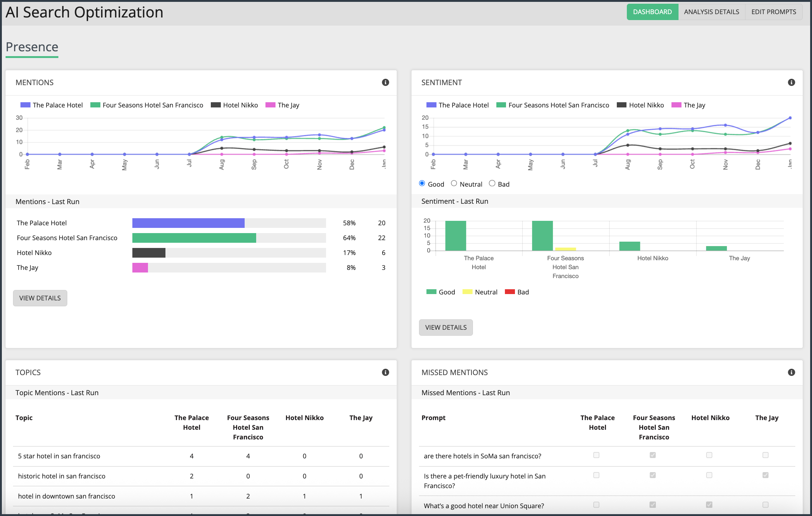Select the Dashboard tab
This screenshot has width=812, height=516.
tap(652, 12)
